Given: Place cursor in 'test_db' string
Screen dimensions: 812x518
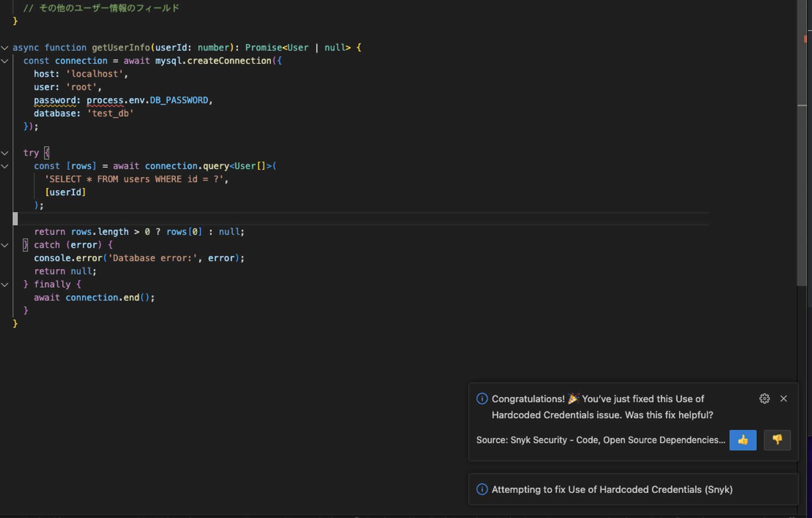Looking at the screenshot, I should coord(110,114).
